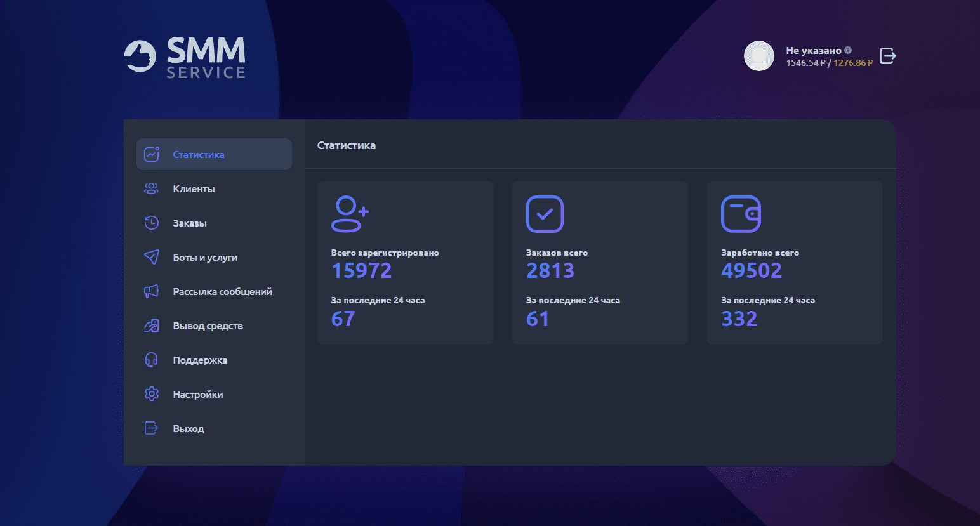Click the small info icon next to Не указано
This screenshot has height=526, width=980.
[x=848, y=50]
